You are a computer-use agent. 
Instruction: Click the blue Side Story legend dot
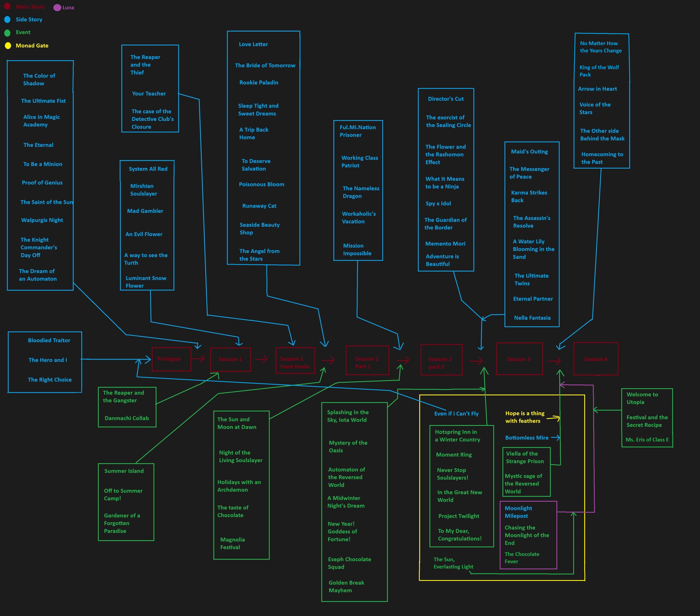click(7, 20)
